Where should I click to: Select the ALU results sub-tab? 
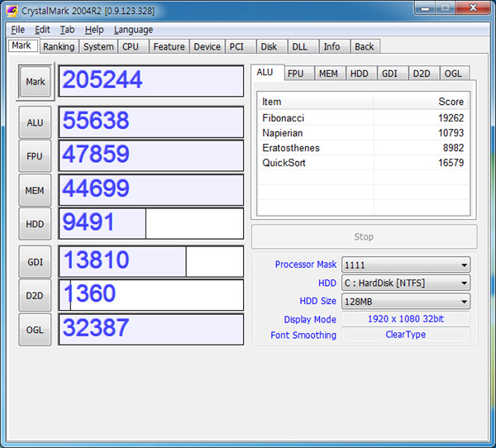(268, 73)
